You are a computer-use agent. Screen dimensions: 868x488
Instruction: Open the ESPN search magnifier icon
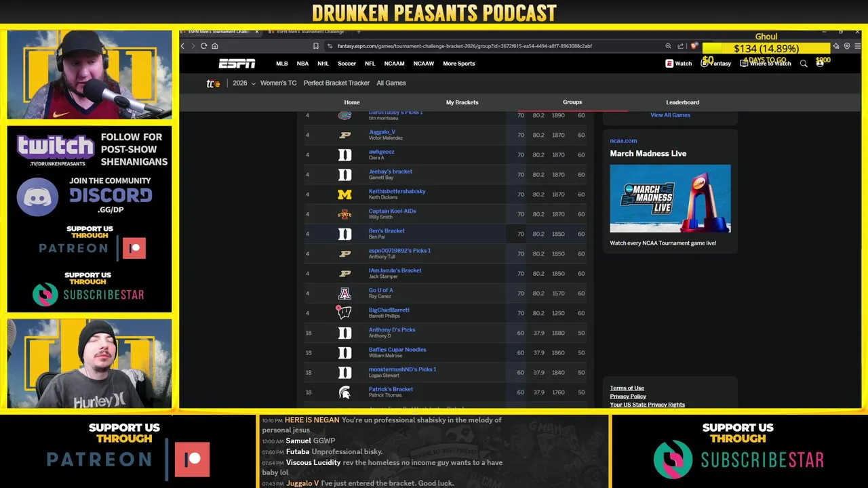pyautogui.click(x=804, y=64)
